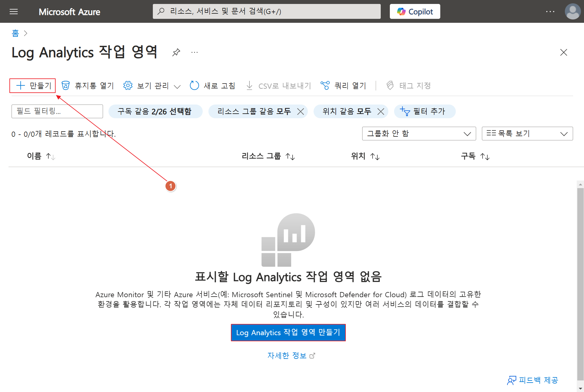Screen dimensions: 584x392
Task: Click the Copilot button
Action: (x=415, y=12)
